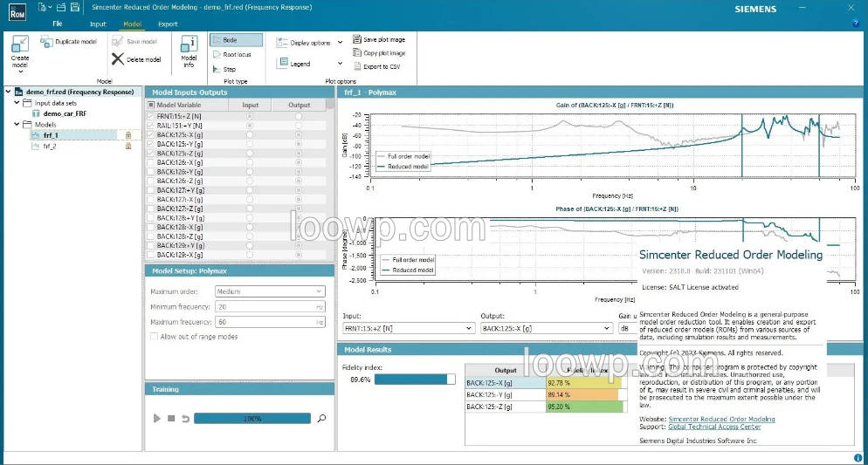Click the Duplicate model icon

tap(46, 41)
